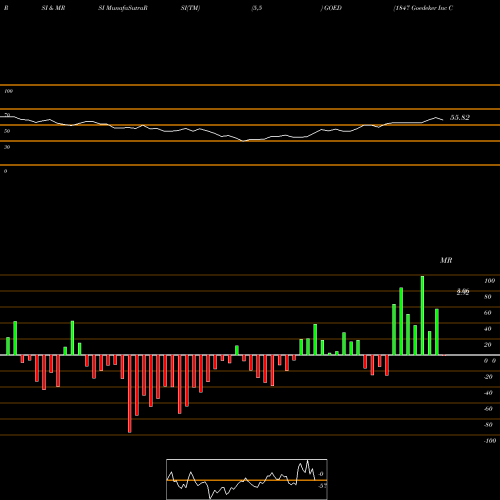Screen dimensions: 500x500
Task: Click the -80 label on the MR axis
Action: click(488, 425)
